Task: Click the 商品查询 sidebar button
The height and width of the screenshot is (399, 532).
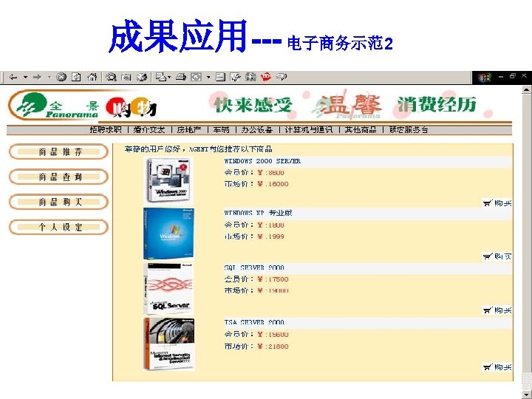Action: click(x=58, y=177)
